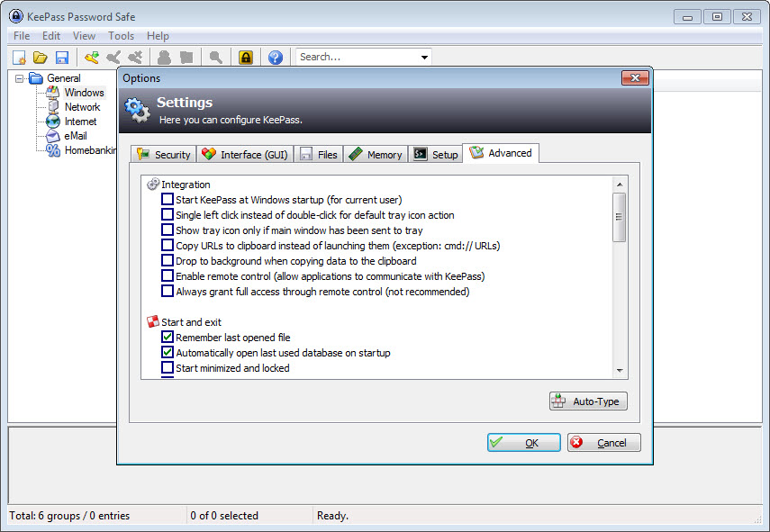
Task: Click the General folder icon in tree
Action: (36, 78)
